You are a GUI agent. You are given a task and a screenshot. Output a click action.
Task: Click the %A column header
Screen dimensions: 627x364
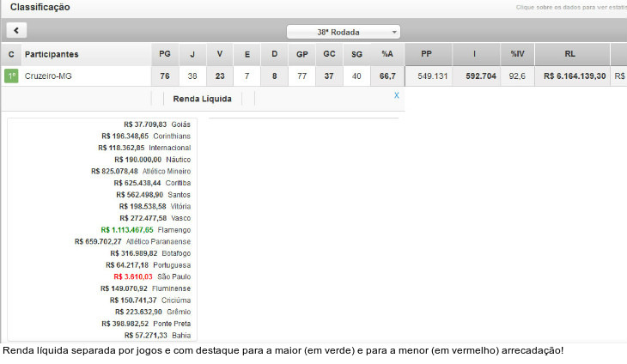387,54
